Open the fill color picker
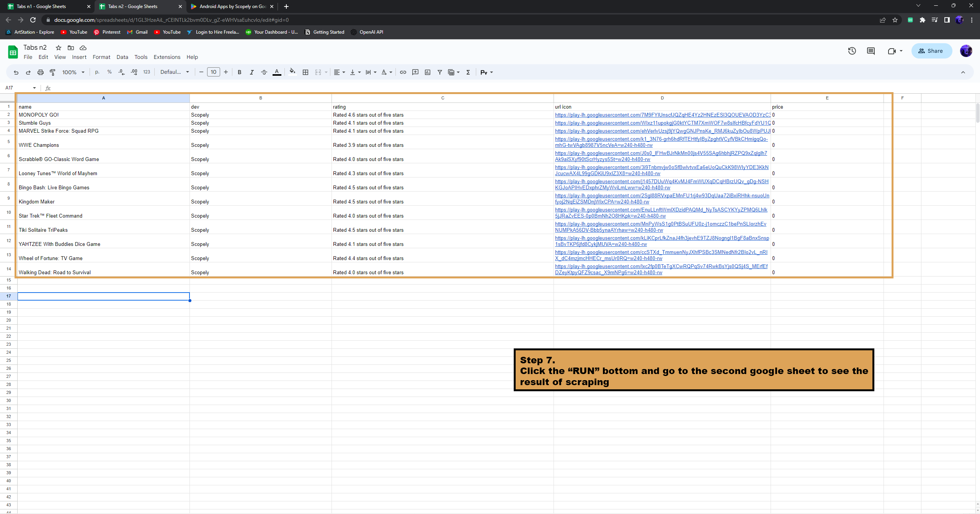This screenshot has height=514, width=980. (292, 72)
